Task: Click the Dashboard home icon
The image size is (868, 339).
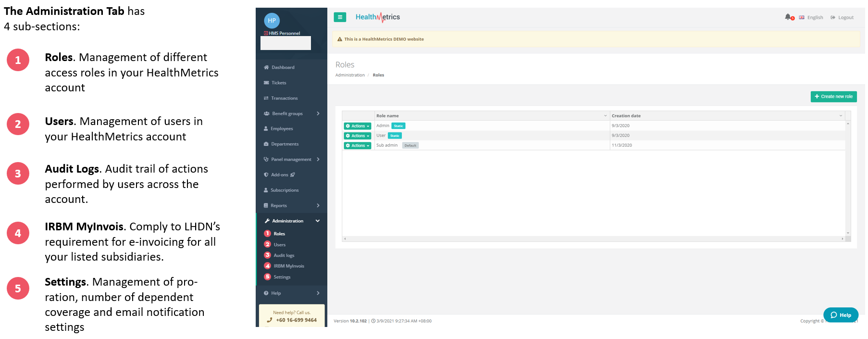Action: 266,67
